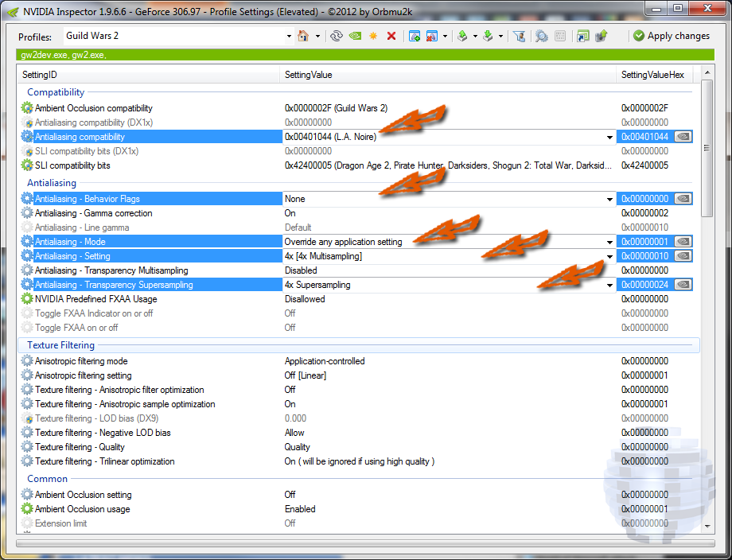
Task: Select the Antialiasing - Transparency Multisampling row label
Action: (111, 270)
